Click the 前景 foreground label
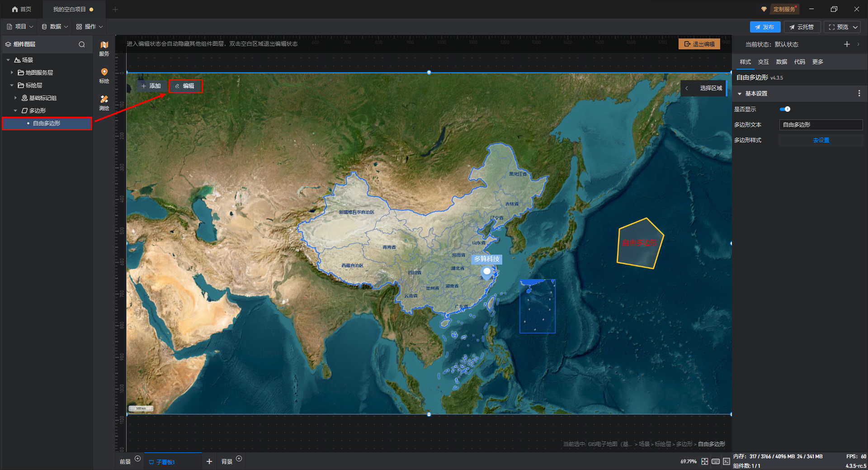The image size is (868, 470). 125,461
